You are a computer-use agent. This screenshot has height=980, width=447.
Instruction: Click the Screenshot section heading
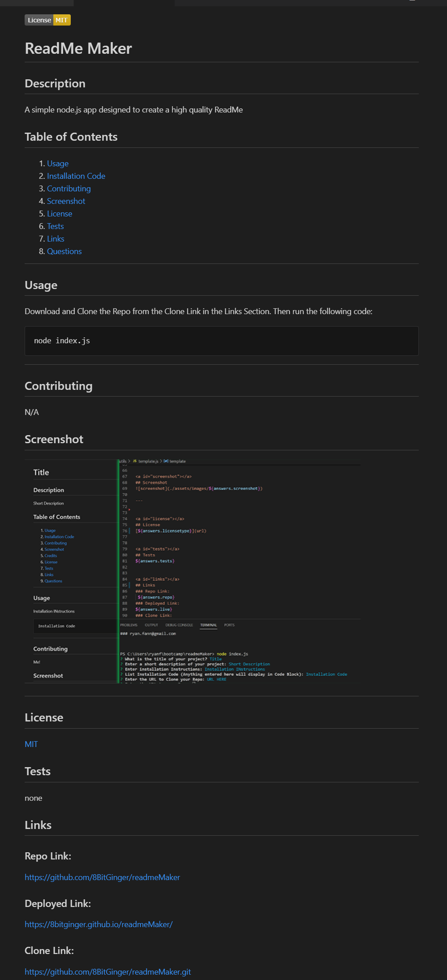[x=54, y=440]
